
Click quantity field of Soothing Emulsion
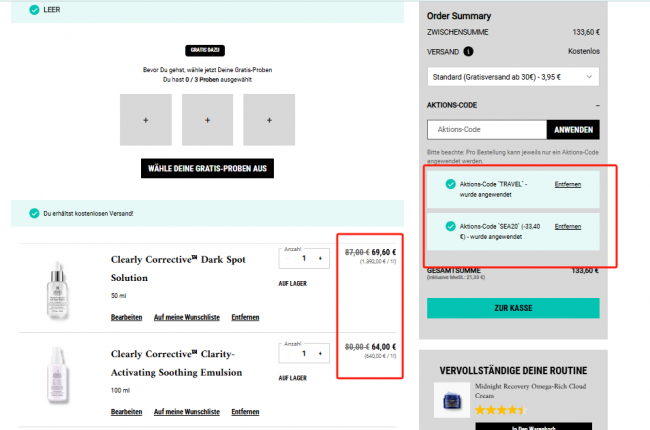point(304,353)
